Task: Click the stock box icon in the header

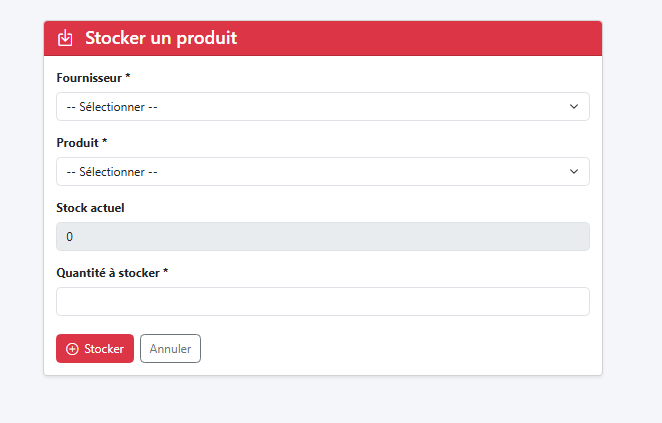Action: [65, 39]
